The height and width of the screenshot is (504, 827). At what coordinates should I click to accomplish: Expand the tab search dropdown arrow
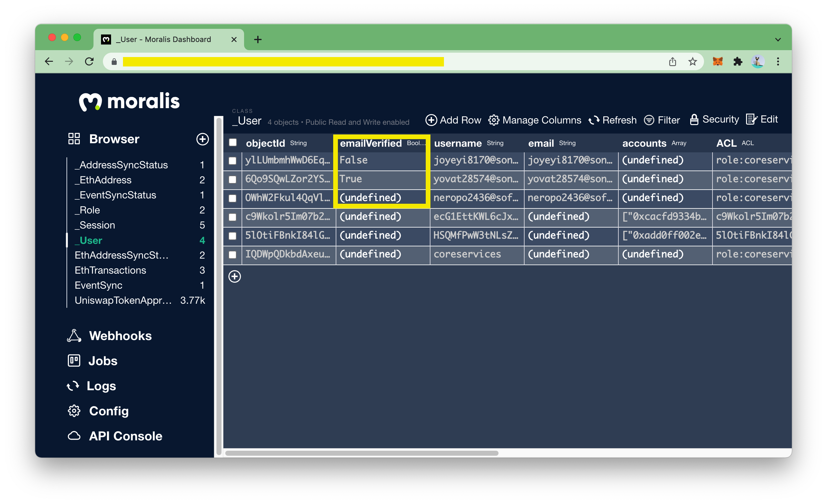click(778, 39)
